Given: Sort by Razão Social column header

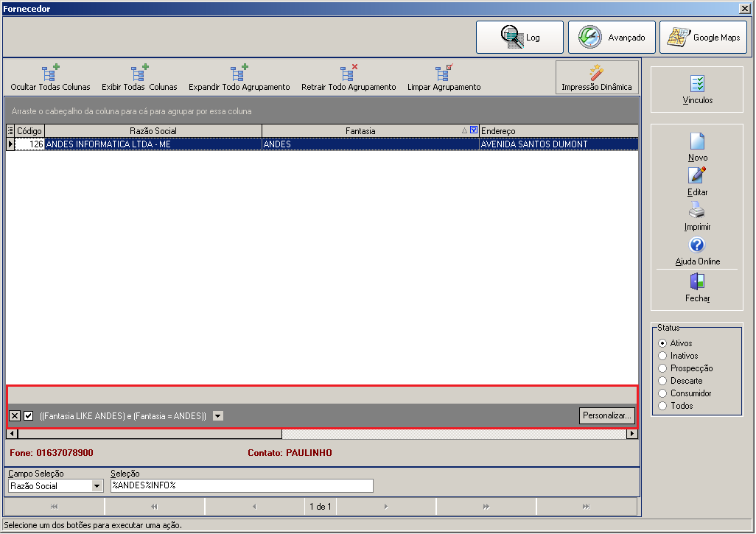Looking at the screenshot, I should click(x=153, y=130).
